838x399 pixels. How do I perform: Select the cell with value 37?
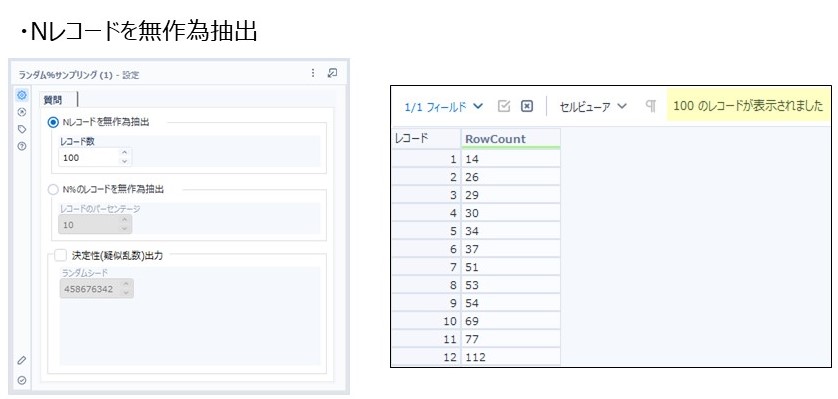510,249
